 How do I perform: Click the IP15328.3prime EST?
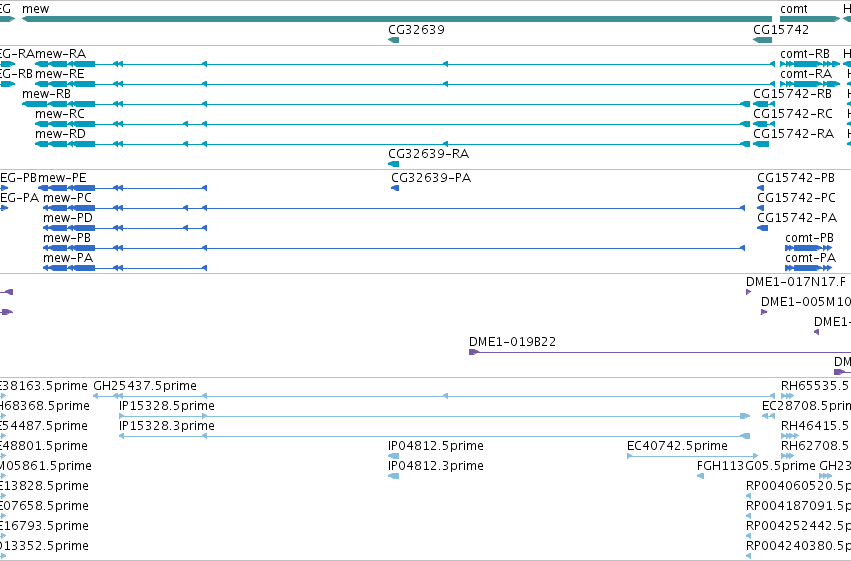(x=434, y=436)
